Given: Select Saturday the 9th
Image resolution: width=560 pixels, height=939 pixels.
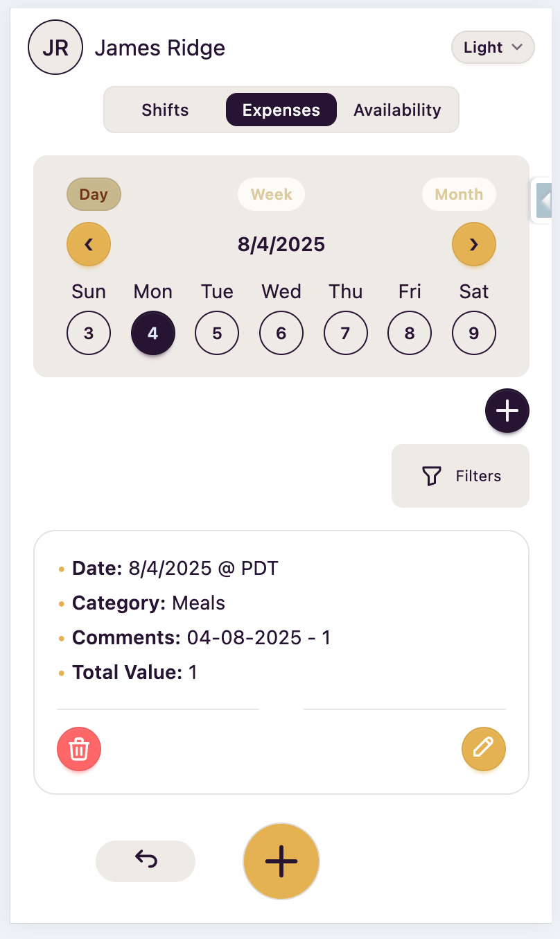Looking at the screenshot, I should coord(474,333).
